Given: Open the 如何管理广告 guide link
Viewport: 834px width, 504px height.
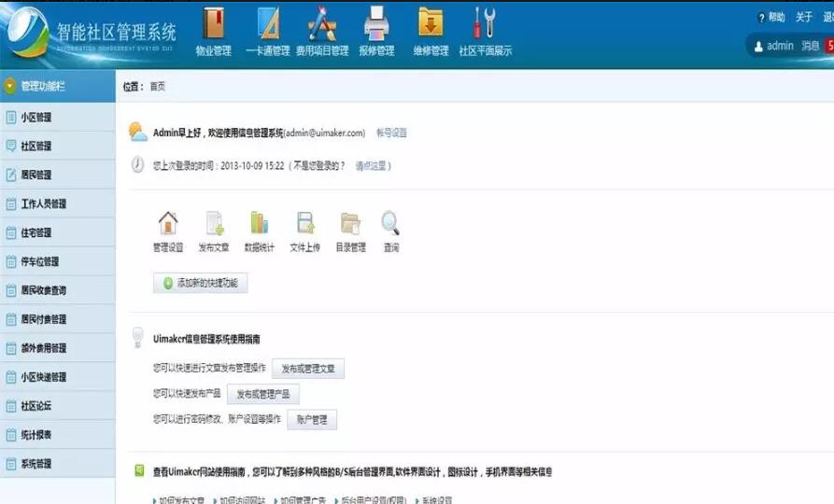Looking at the screenshot, I should (303, 499).
